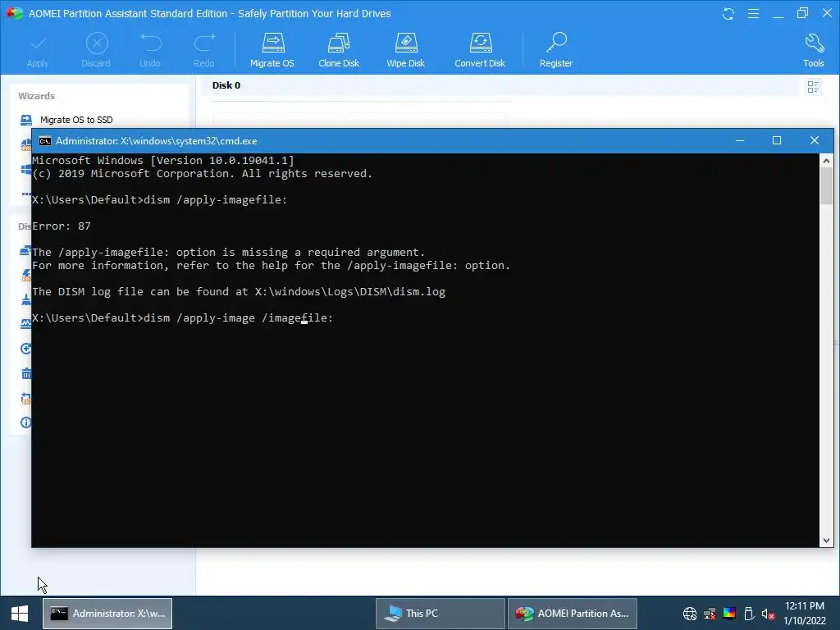Open the Convert Disk tool

[x=480, y=51]
